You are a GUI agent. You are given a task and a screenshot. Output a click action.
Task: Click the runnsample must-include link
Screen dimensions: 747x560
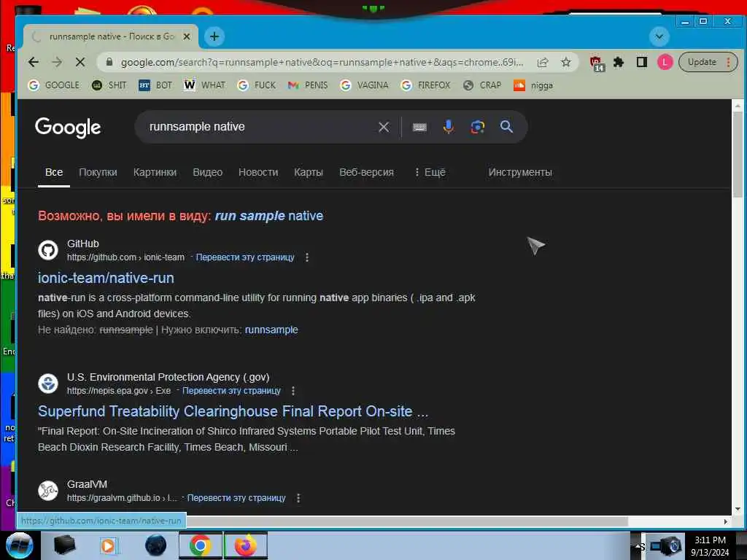point(271,330)
